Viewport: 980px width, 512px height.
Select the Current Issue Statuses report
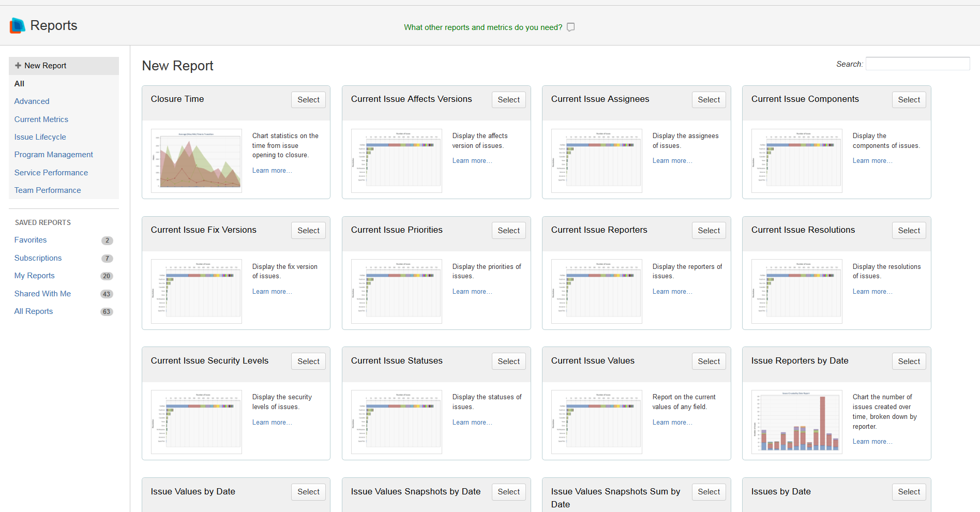point(509,362)
